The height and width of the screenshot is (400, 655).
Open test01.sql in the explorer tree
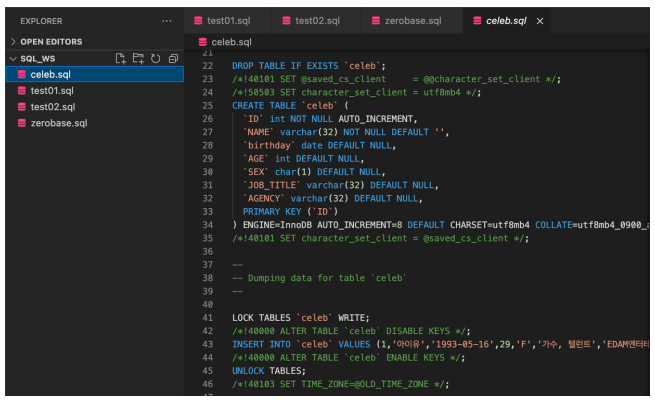[95, 91]
